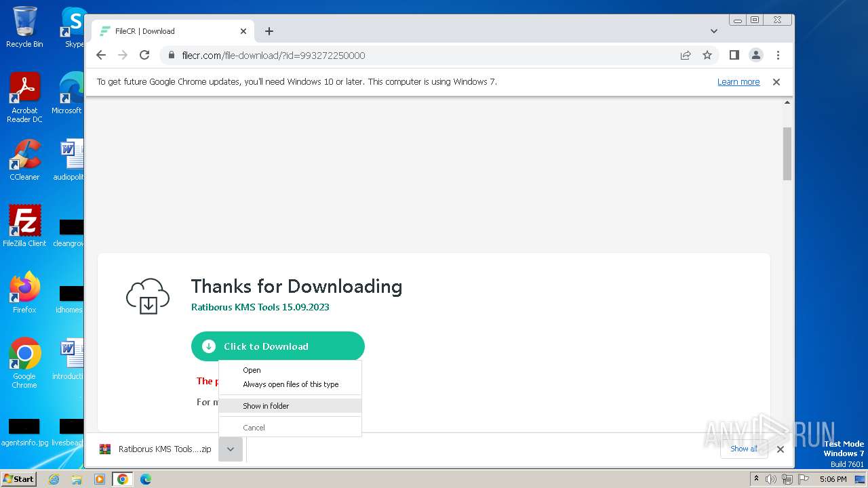
Task: Toggle the download item dropdown arrow
Action: coord(231,449)
